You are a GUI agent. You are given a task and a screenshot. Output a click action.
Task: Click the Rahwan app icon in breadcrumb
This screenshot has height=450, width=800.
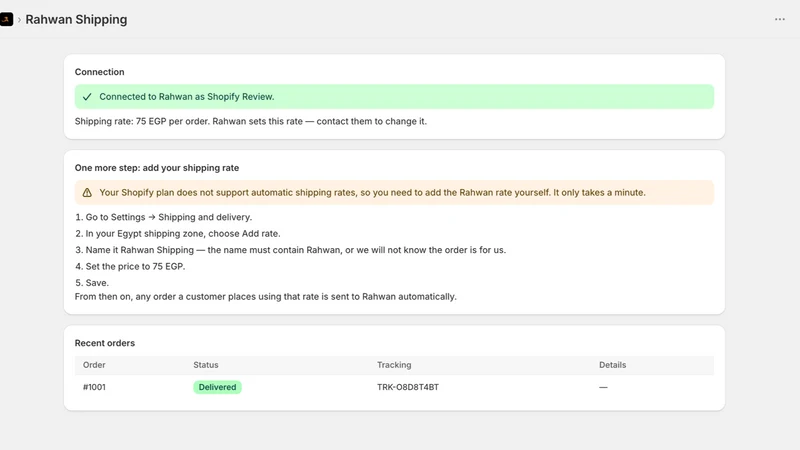6,19
